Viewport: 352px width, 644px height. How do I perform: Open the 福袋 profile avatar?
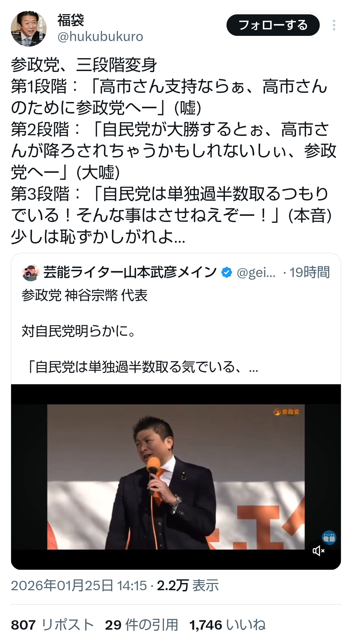click(x=29, y=29)
